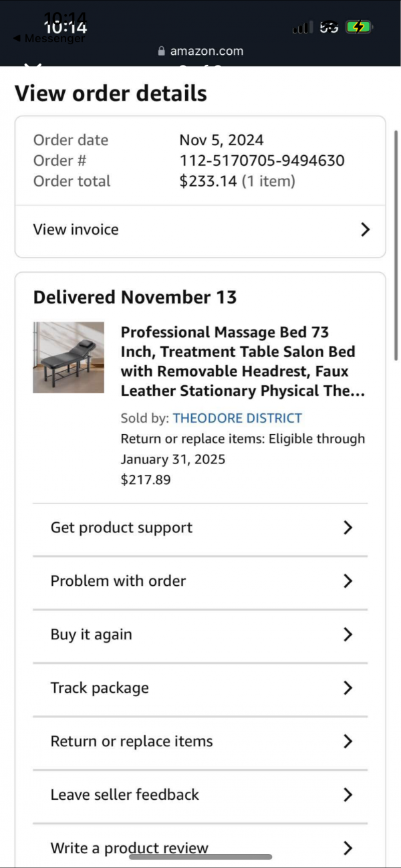The width and height of the screenshot is (401, 868).
Task: Open THEODORE DISTRICT seller link
Action: click(237, 419)
